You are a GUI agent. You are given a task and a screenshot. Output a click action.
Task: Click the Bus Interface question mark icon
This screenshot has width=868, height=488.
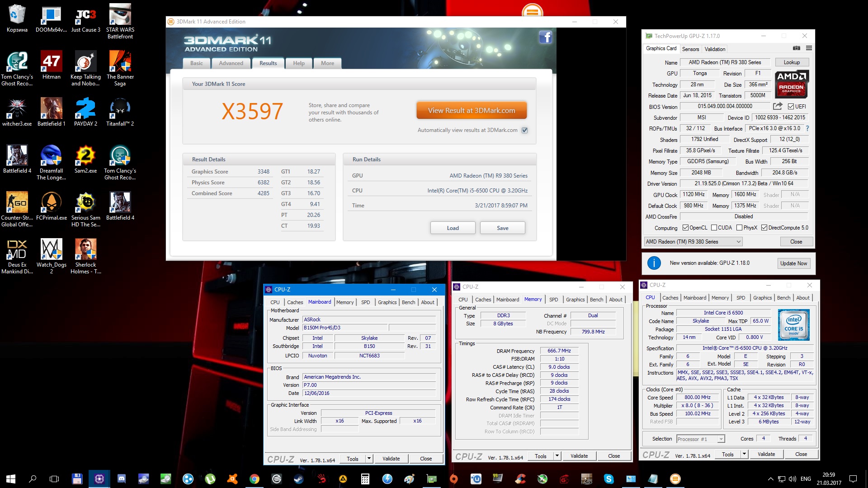point(807,128)
